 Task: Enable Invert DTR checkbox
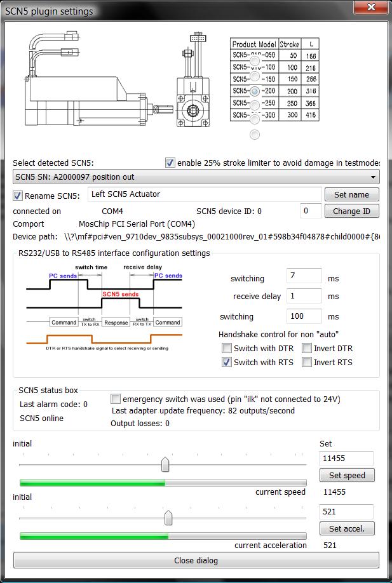(x=307, y=348)
